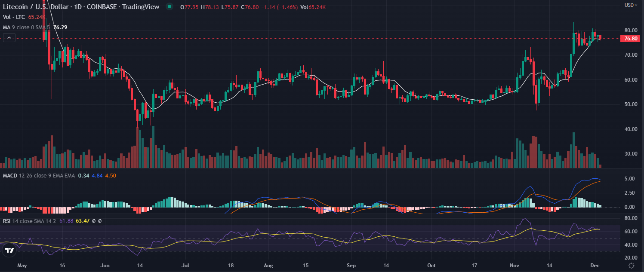Click the Oct label on the time axis

431,266
